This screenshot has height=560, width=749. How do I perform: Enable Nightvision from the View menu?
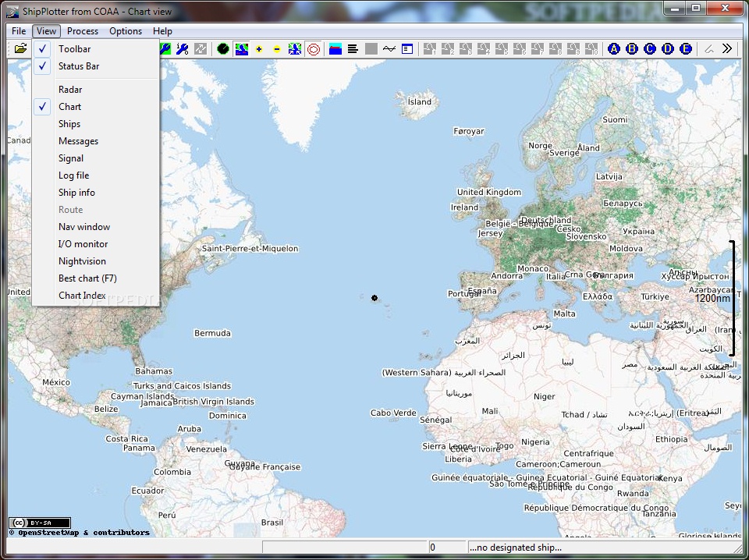95,261
